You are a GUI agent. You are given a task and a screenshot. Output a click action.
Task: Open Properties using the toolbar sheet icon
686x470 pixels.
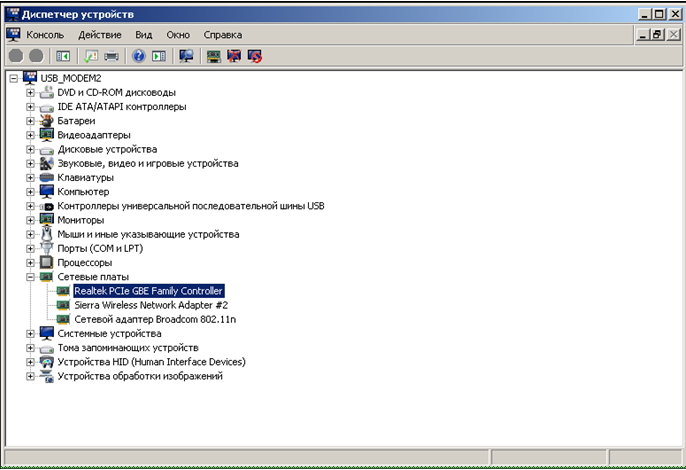coord(91,56)
